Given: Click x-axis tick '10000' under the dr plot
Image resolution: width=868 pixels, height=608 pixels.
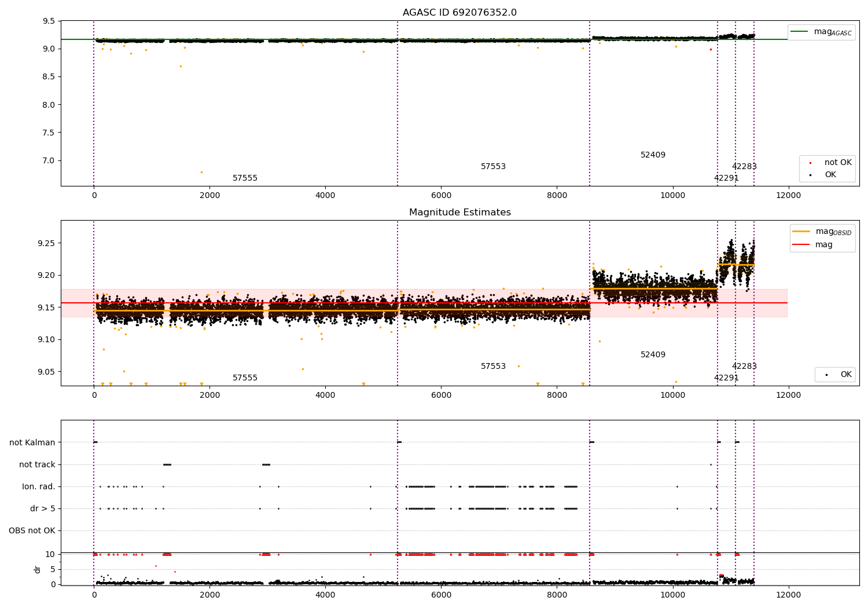Looking at the screenshot, I should point(672,595).
